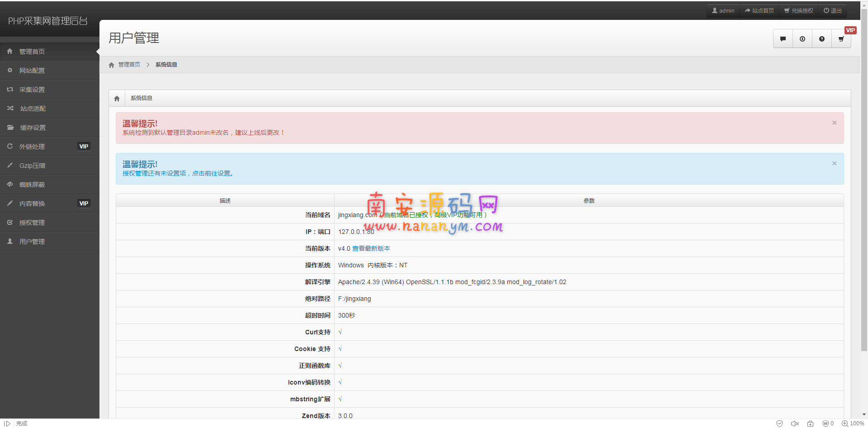Viewport: 868px width, 428px height.
Task: Click the wrench icon beside Gzip压缩
Action: pyautogui.click(x=10, y=165)
